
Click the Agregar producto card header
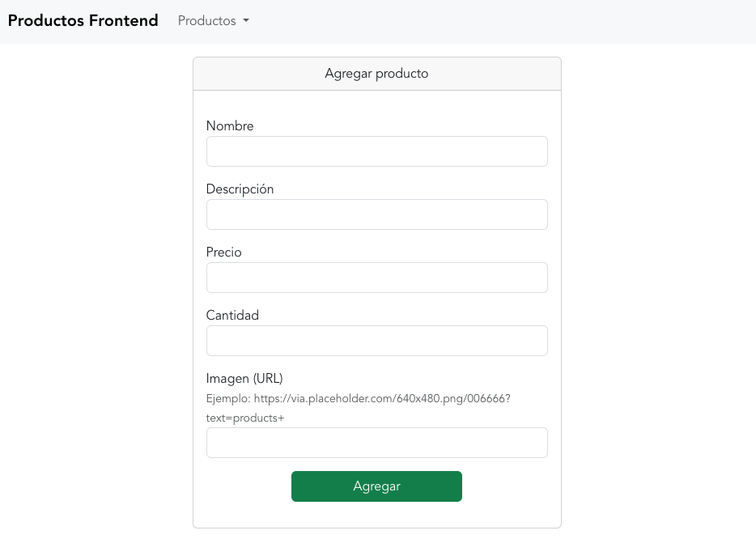point(376,73)
